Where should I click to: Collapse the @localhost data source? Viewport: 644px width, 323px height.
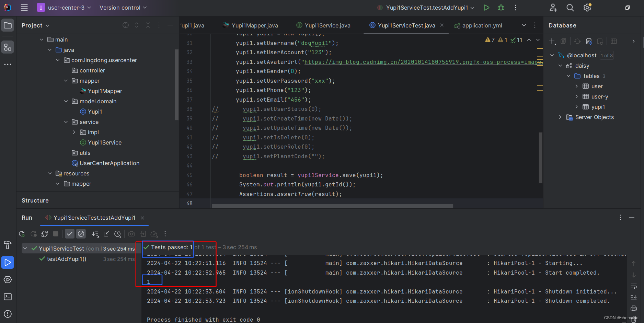(552, 55)
